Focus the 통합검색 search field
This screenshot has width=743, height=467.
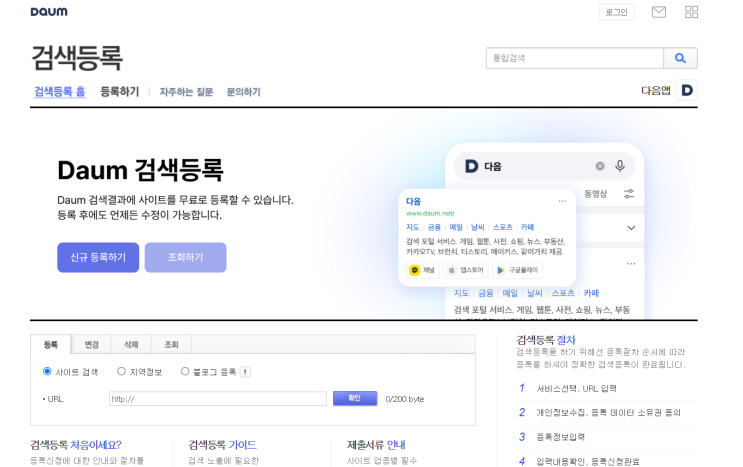point(575,58)
